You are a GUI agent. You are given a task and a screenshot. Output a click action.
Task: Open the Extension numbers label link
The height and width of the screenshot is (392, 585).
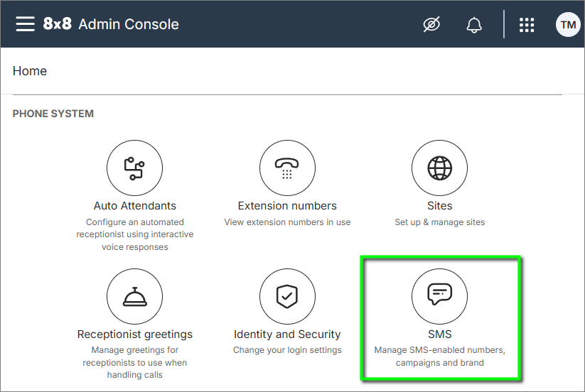tap(287, 206)
